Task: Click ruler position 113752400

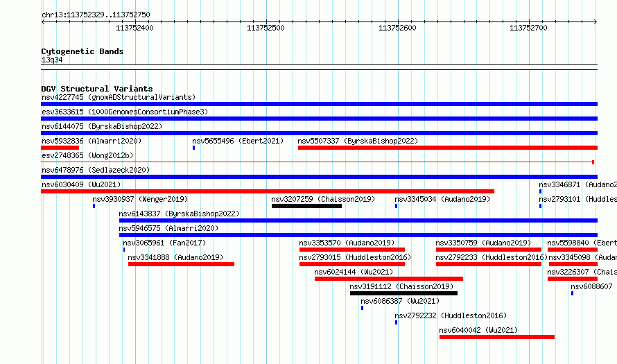Action: [x=134, y=28]
